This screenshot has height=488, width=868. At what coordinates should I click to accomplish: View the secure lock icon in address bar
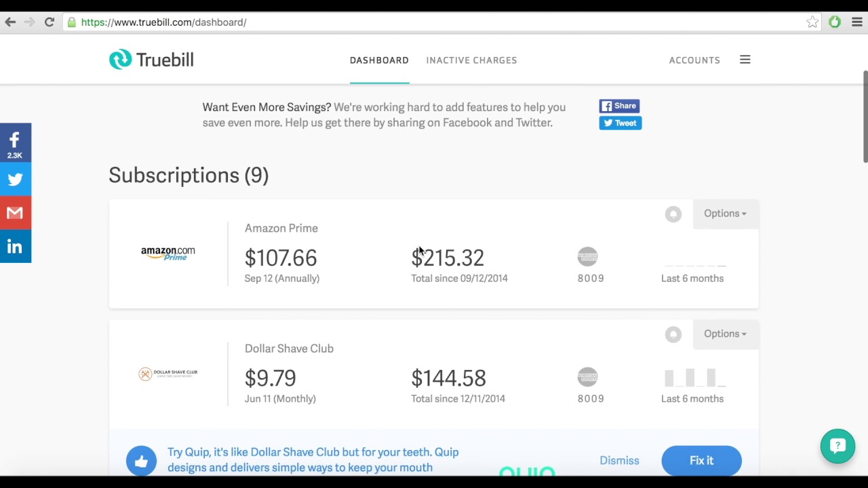72,22
